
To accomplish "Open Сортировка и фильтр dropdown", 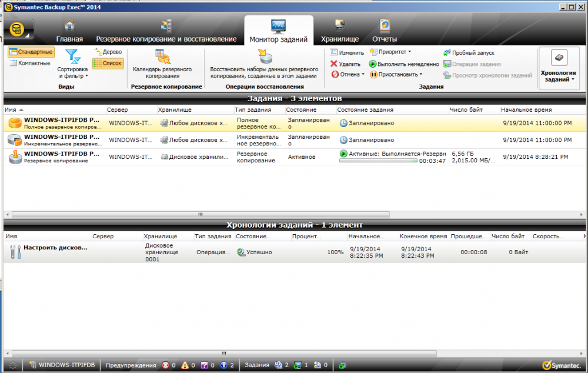I will [x=73, y=64].
